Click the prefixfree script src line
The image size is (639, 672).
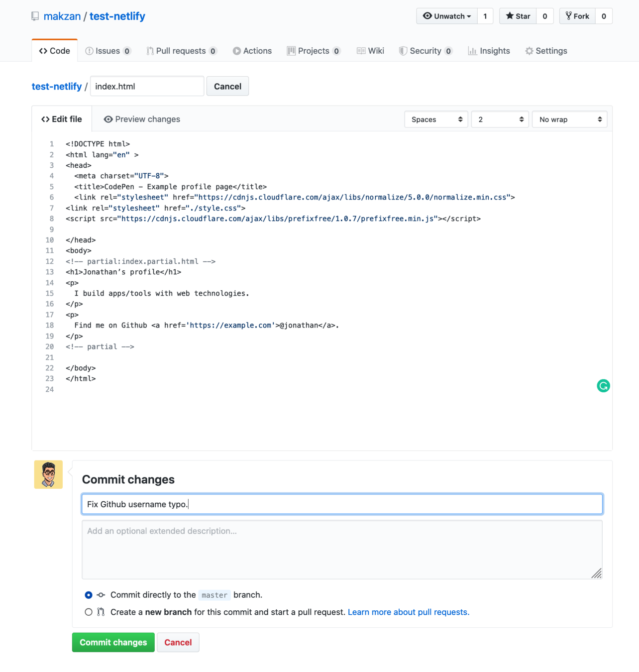pos(273,219)
